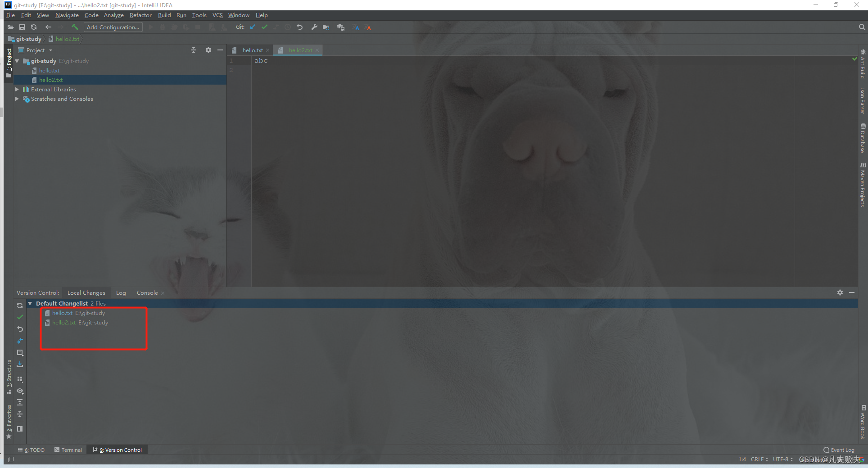Viewport: 868px width, 468px height.
Task: Open Project Structure icon in toolbar
Action: pos(326,27)
